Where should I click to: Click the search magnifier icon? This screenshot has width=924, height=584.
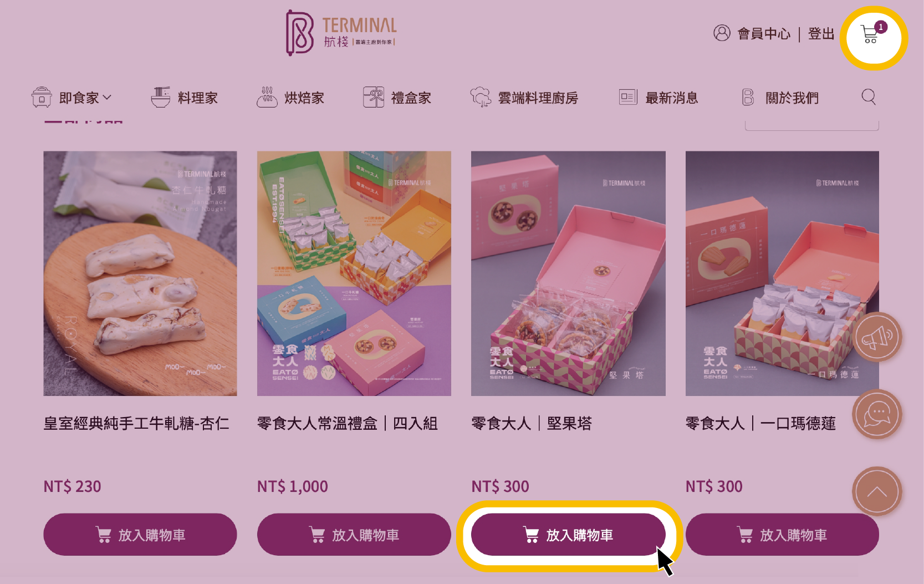[869, 98]
